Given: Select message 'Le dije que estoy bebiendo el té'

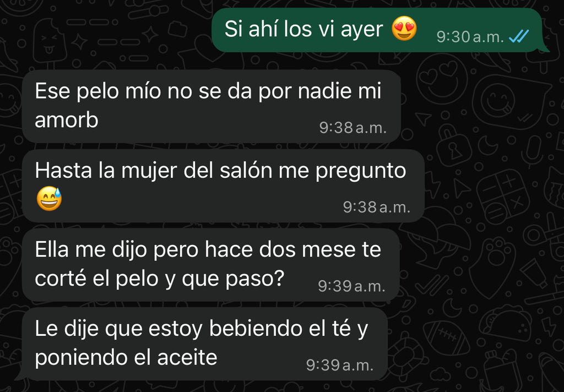Looking at the screenshot, I should click(204, 344).
